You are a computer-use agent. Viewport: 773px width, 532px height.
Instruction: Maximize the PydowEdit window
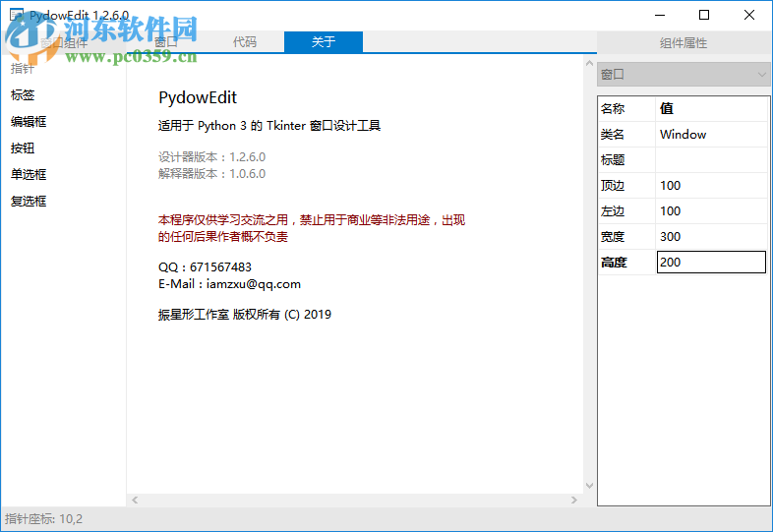coord(704,15)
